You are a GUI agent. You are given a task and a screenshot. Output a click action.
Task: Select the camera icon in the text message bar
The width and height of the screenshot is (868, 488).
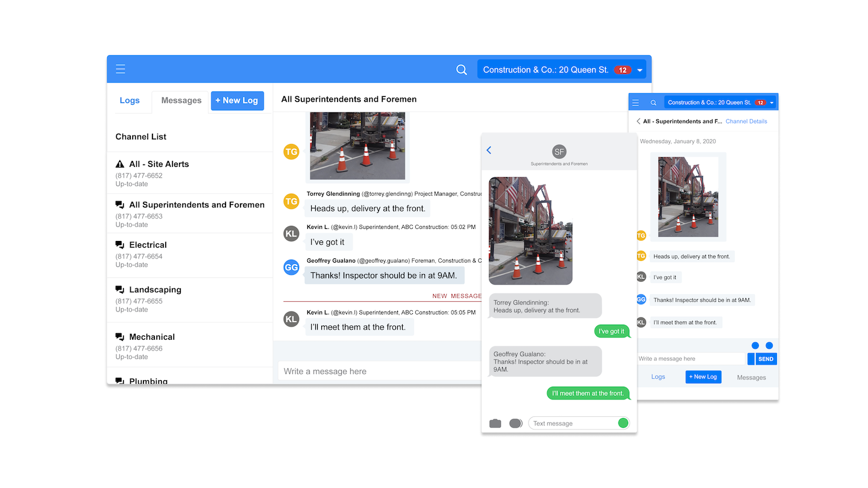pyautogui.click(x=495, y=423)
